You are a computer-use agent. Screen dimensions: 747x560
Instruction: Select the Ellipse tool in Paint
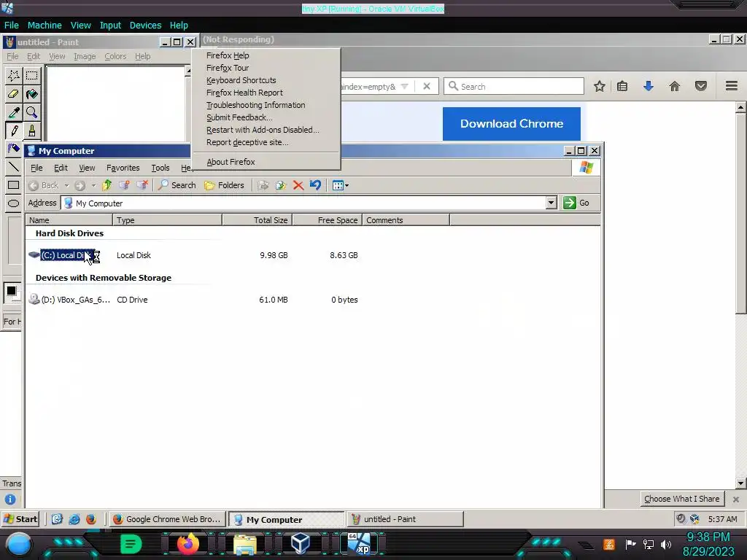pos(13,203)
